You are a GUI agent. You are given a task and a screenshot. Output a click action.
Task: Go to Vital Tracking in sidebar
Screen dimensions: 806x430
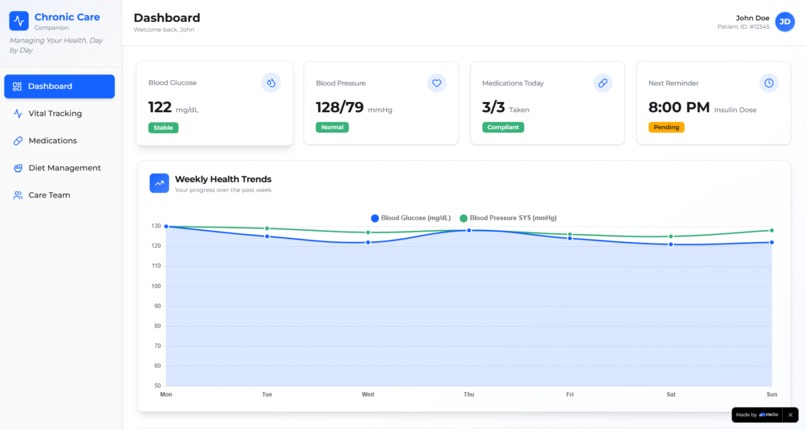60,114
